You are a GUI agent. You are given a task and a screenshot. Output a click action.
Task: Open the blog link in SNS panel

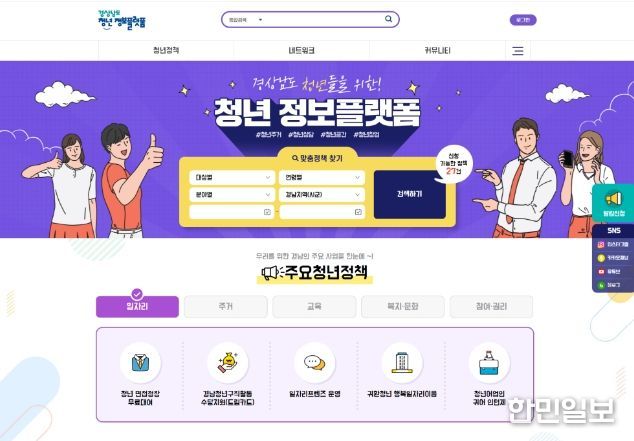click(613, 285)
